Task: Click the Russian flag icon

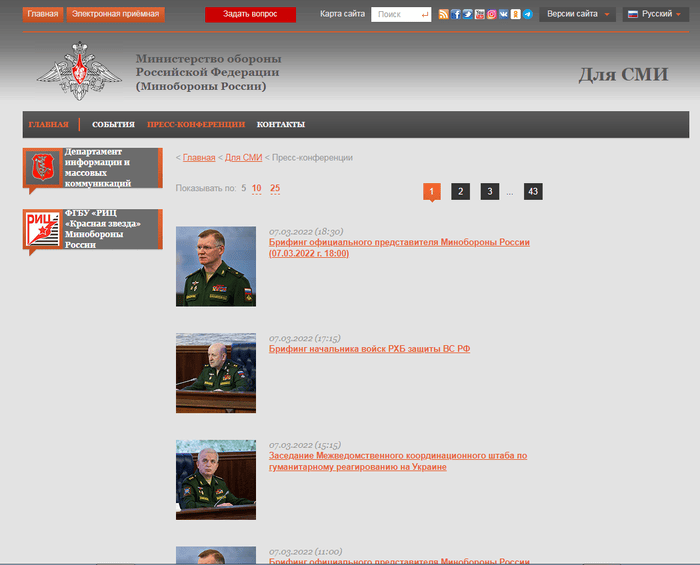Action: point(633,14)
